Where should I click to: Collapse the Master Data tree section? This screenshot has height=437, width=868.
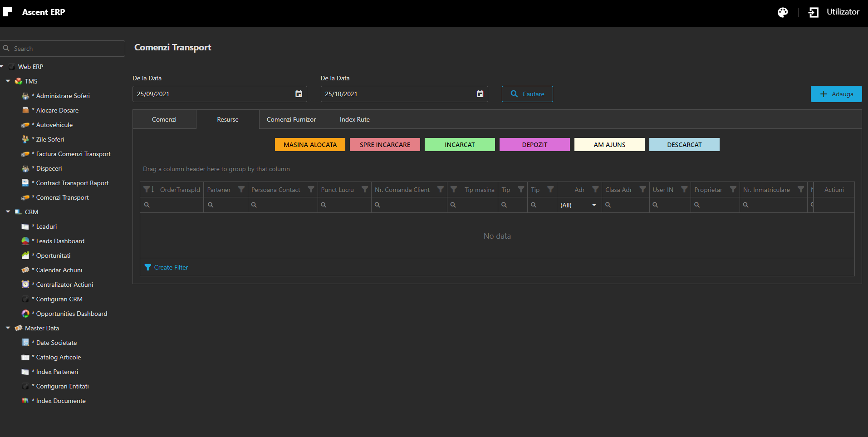(8, 328)
